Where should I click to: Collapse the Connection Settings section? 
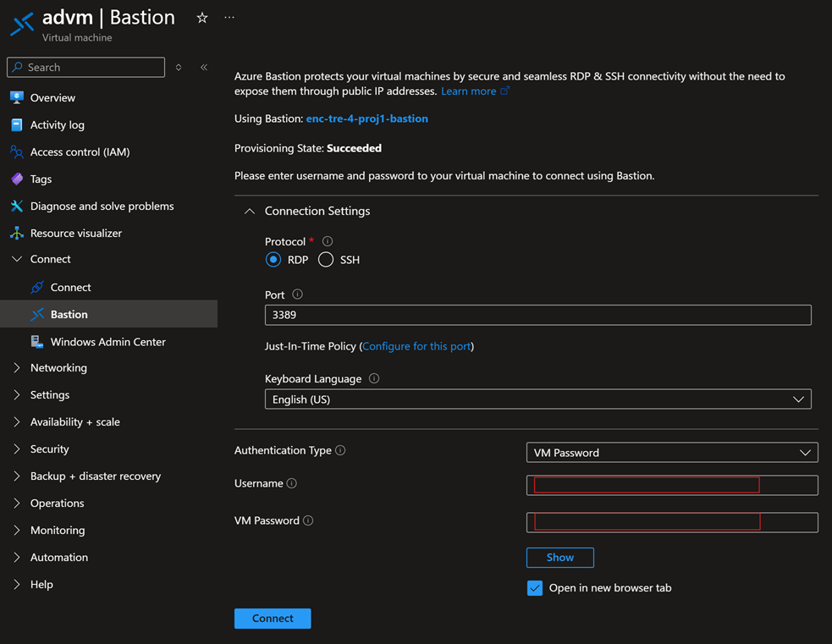pos(250,211)
